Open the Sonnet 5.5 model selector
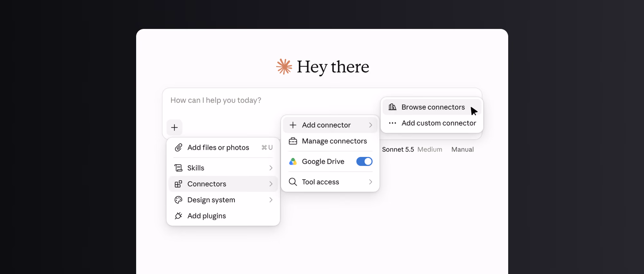644x274 pixels. point(398,150)
